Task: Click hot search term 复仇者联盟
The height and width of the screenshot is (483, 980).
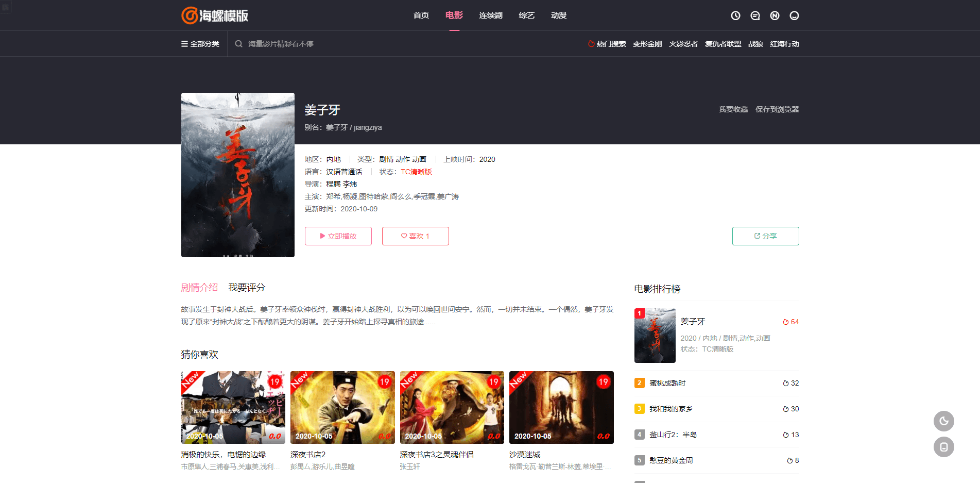Action: tap(723, 44)
